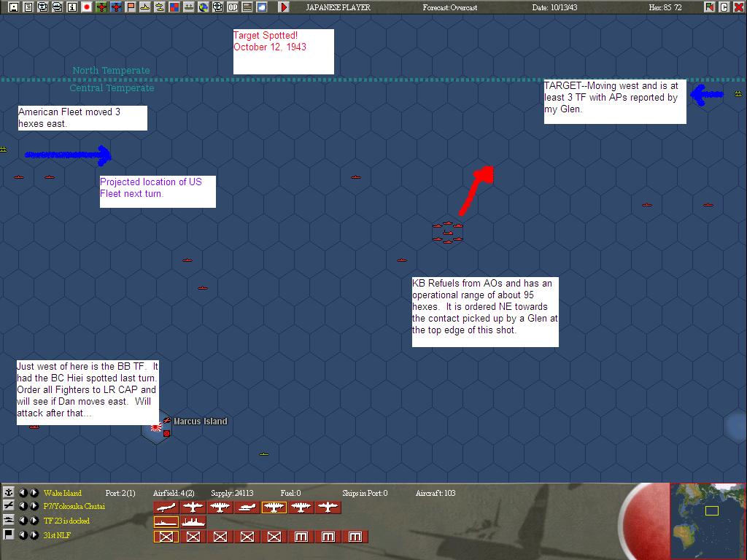This screenshot has width=747, height=560.
Task: Click the aircraft icon beside P7/Yokosuka Chutai
Action: (9, 506)
